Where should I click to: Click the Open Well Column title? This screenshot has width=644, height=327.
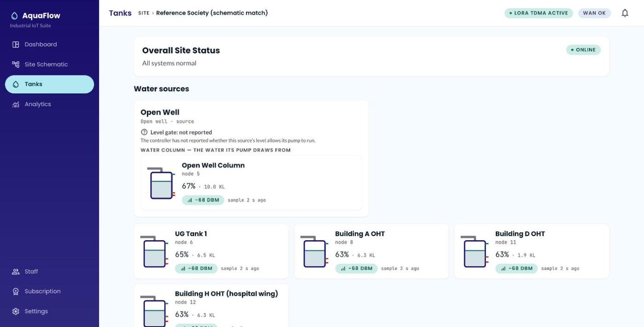213,165
